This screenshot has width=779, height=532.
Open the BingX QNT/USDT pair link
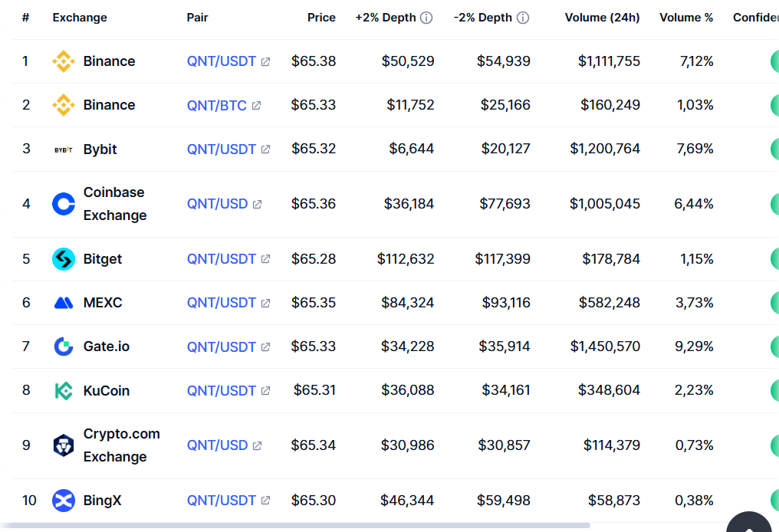click(222, 501)
